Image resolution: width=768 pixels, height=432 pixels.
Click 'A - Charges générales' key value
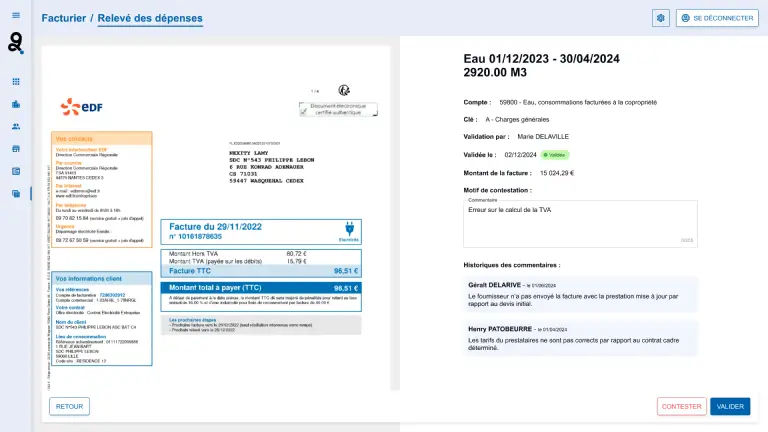click(517, 120)
